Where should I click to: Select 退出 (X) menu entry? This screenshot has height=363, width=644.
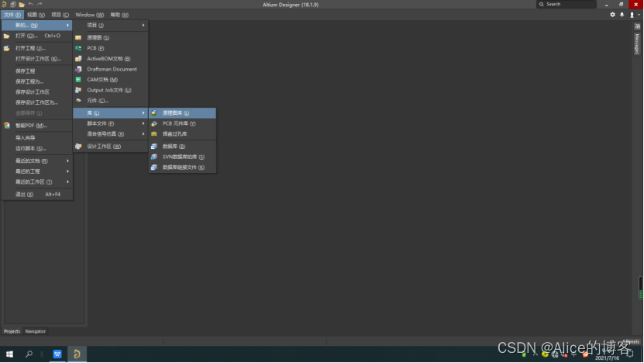(x=37, y=194)
